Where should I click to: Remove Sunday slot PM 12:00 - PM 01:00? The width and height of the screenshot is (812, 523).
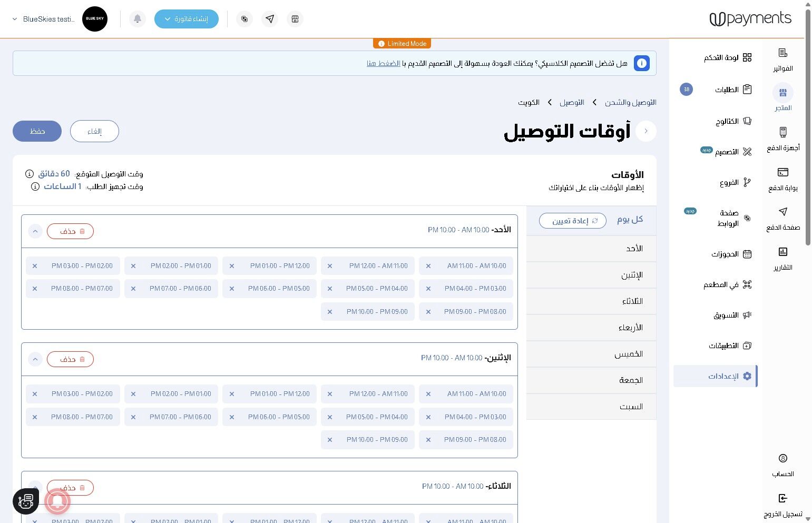(232, 266)
